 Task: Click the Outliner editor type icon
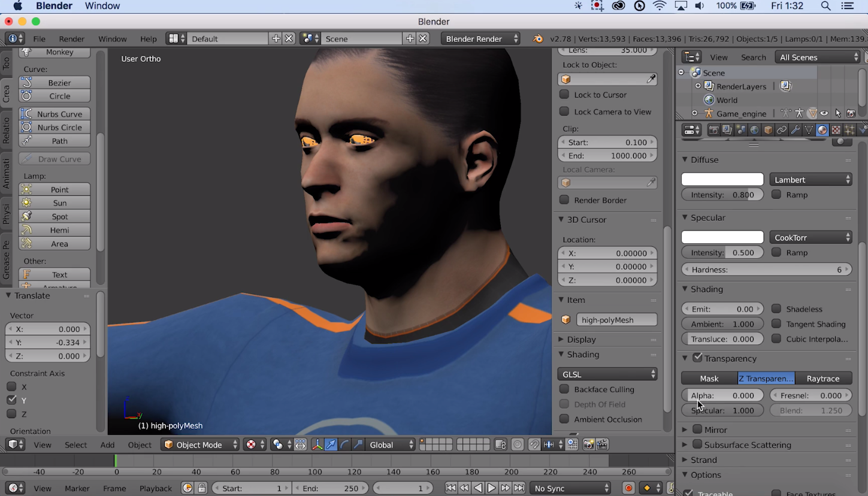point(692,57)
